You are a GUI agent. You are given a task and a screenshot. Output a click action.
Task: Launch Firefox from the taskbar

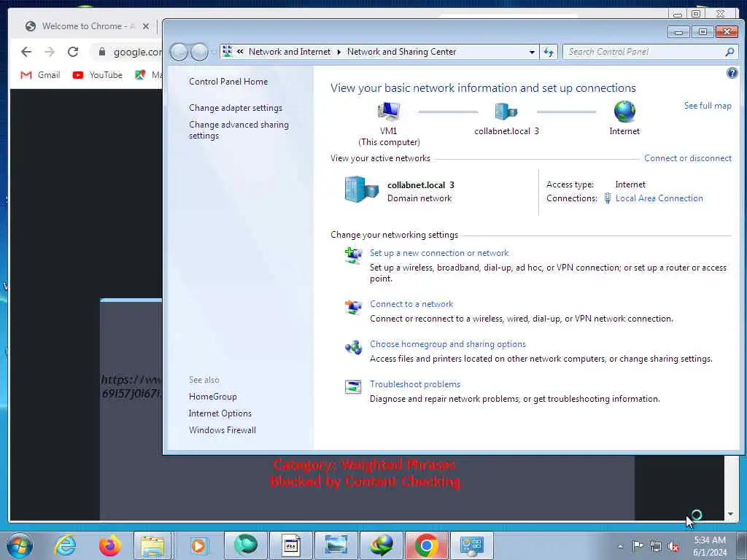pyautogui.click(x=109, y=545)
